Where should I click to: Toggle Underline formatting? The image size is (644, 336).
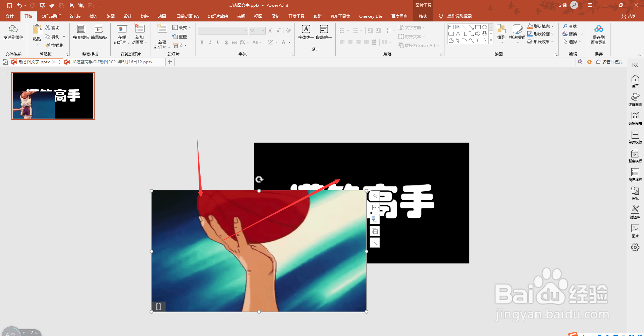pos(218,42)
